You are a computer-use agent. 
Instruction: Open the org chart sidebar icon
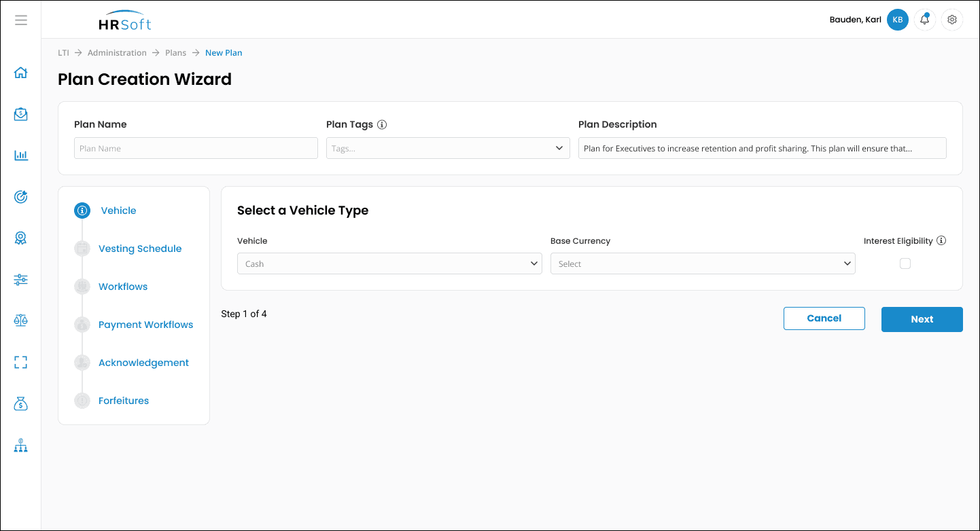coord(21,445)
